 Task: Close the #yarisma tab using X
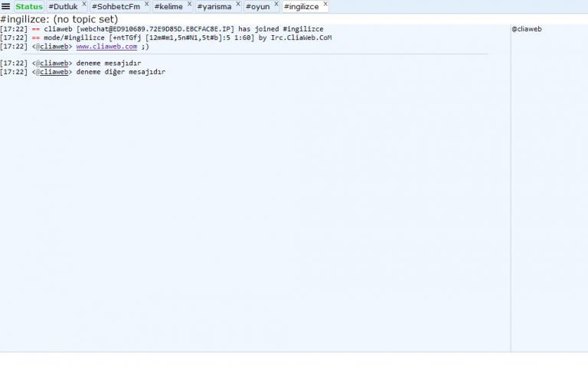coord(237,4)
